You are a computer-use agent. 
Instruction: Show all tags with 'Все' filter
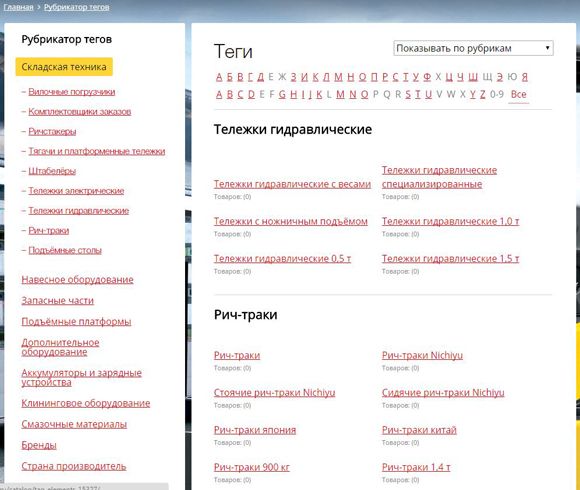pyautogui.click(x=518, y=94)
